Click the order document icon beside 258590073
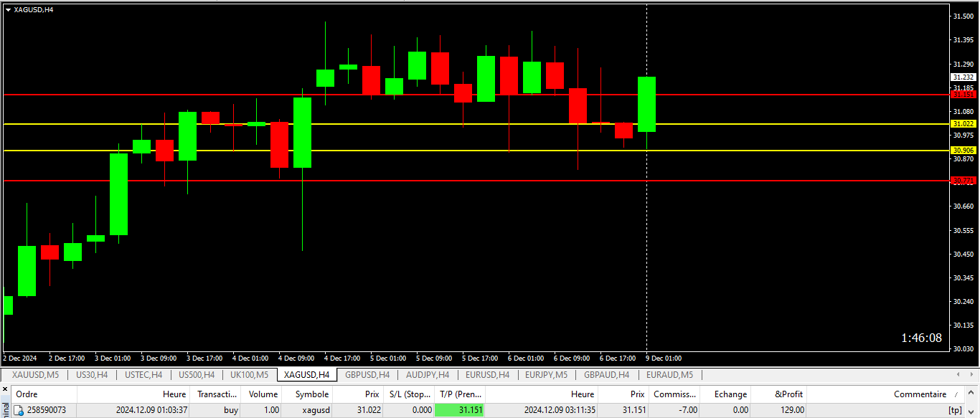This screenshot has height=418, width=980. pos(19,410)
